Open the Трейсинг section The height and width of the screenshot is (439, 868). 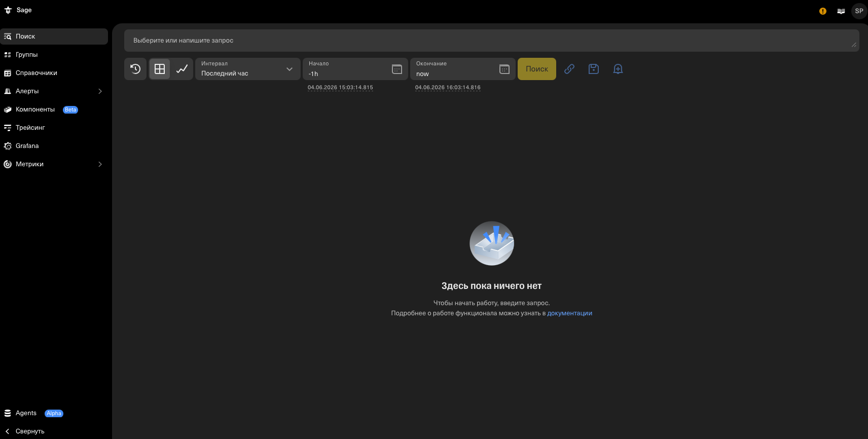tap(54, 128)
